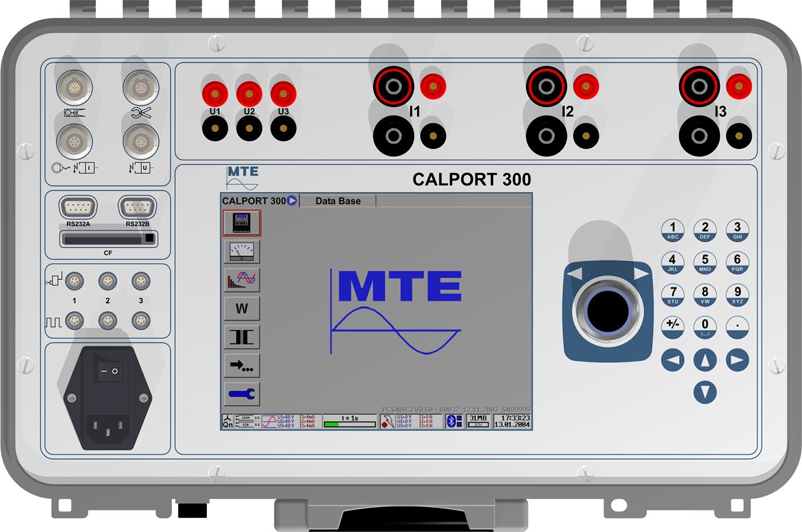
Task: Click the U1=0 V source reading
Action: tap(404, 417)
